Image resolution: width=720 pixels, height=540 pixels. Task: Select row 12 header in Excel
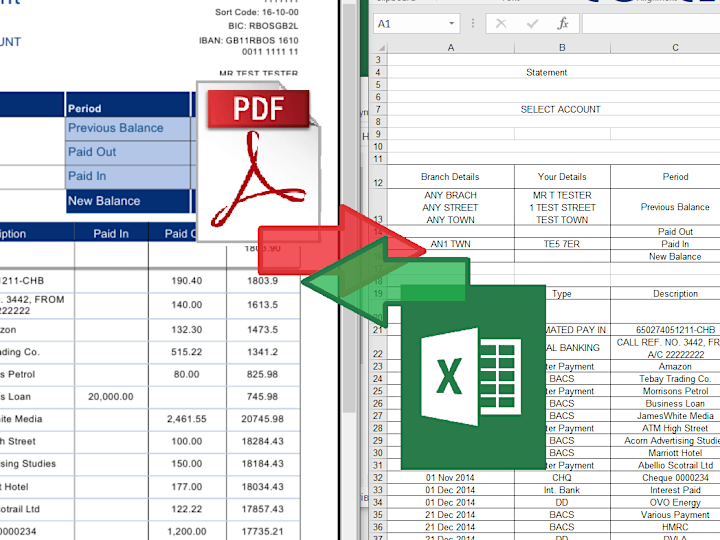coord(378,177)
